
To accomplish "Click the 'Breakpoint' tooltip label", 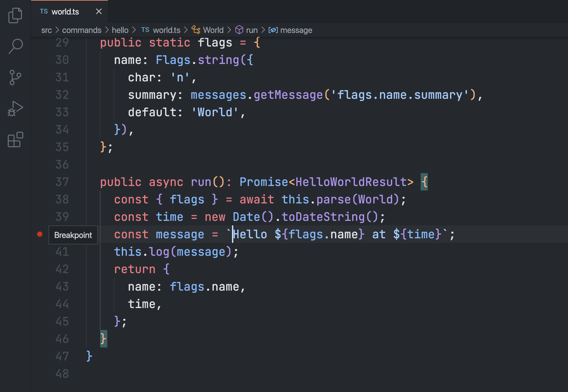I will [x=73, y=235].
